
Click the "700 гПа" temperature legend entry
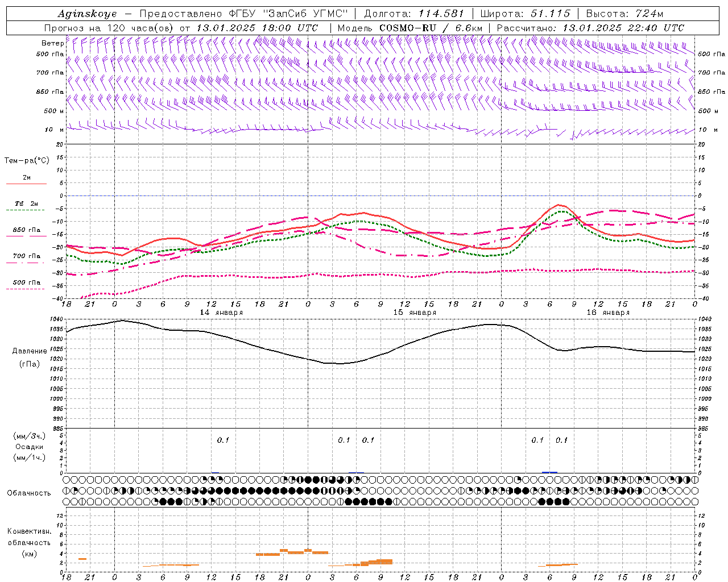(27, 256)
